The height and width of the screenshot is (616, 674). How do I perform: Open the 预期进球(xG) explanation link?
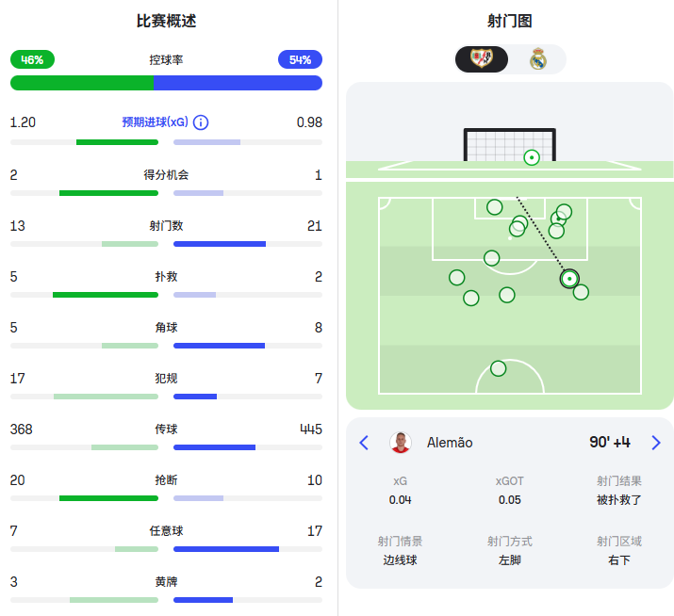(155, 122)
